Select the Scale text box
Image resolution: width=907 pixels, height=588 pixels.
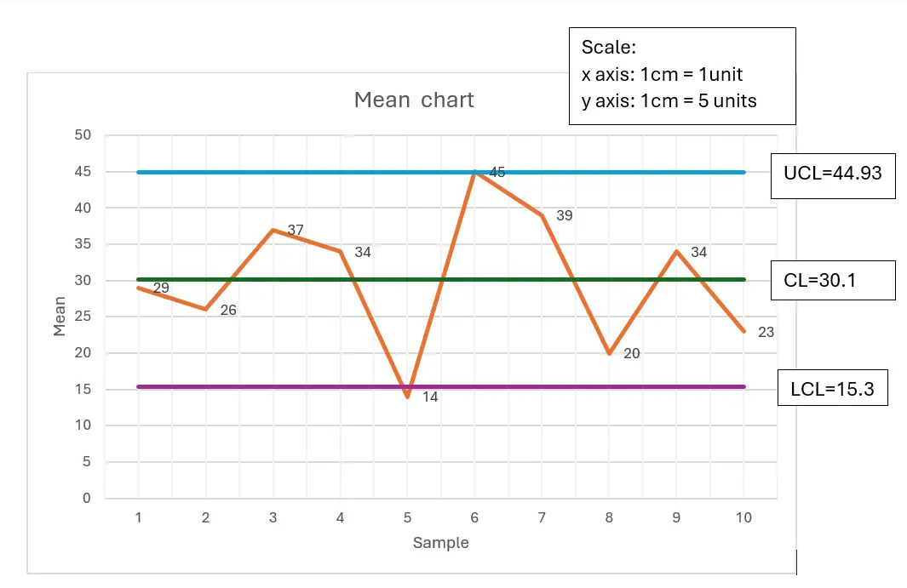point(681,76)
